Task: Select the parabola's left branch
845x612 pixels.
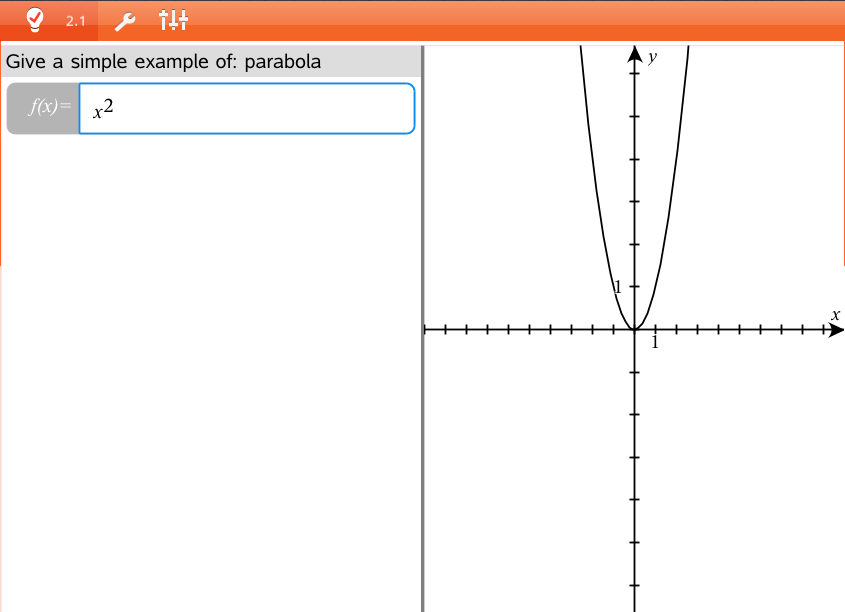Action: click(597, 200)
